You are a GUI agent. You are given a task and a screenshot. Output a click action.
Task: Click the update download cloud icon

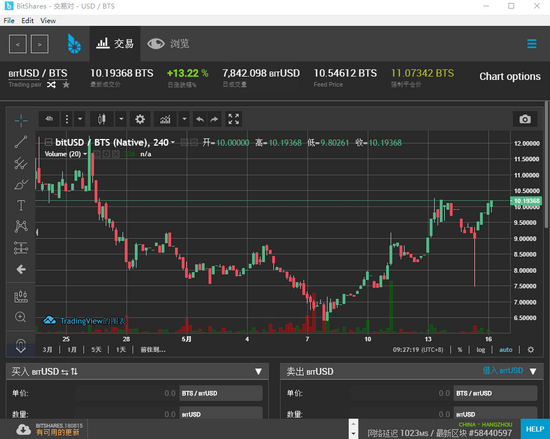(24, 430)
